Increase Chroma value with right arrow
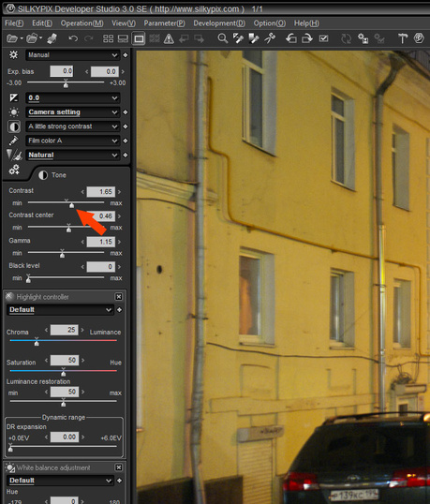Image resolution: width=430 pixels, height=504 pixels. pyautogui.click(x=82, y=330)
